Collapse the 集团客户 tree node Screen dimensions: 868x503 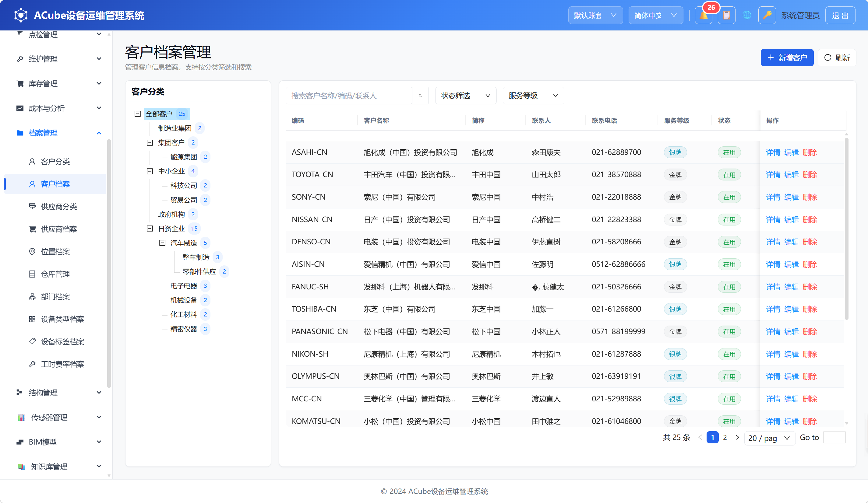(x=150, y=142)
